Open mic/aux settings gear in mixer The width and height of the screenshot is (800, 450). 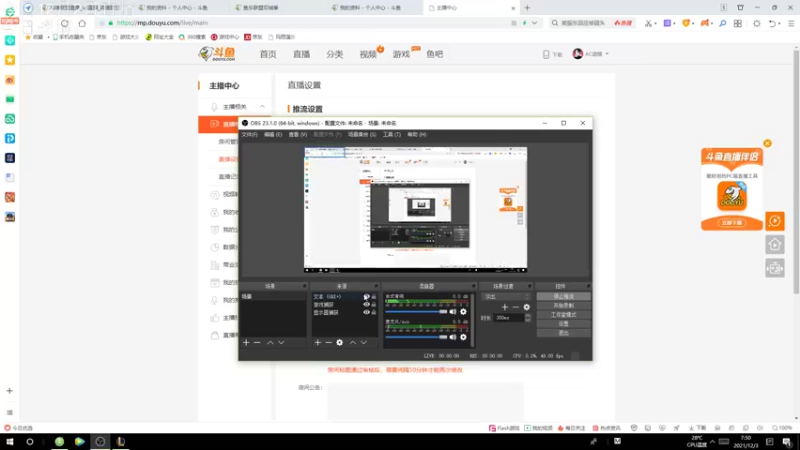tap(463, 337)
